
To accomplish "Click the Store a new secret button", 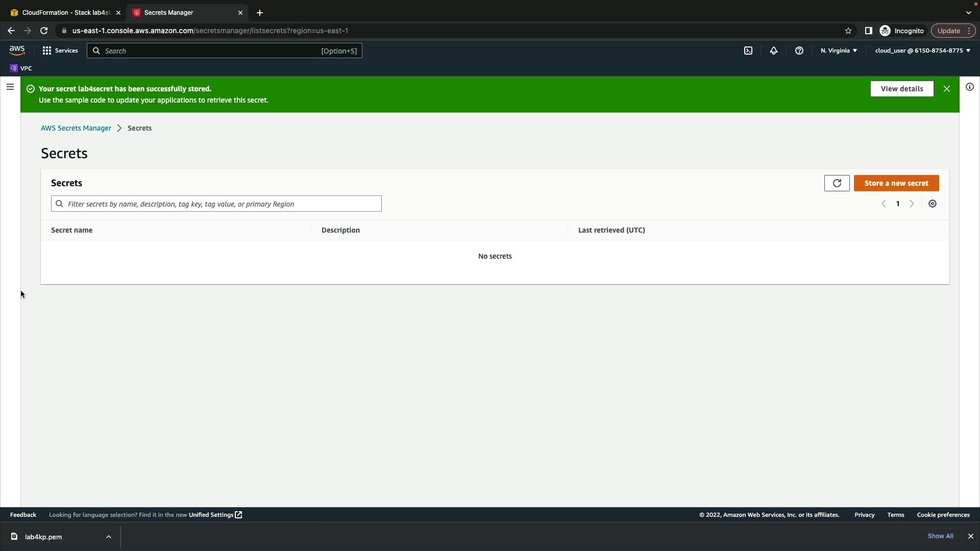I will coord(896,183).
